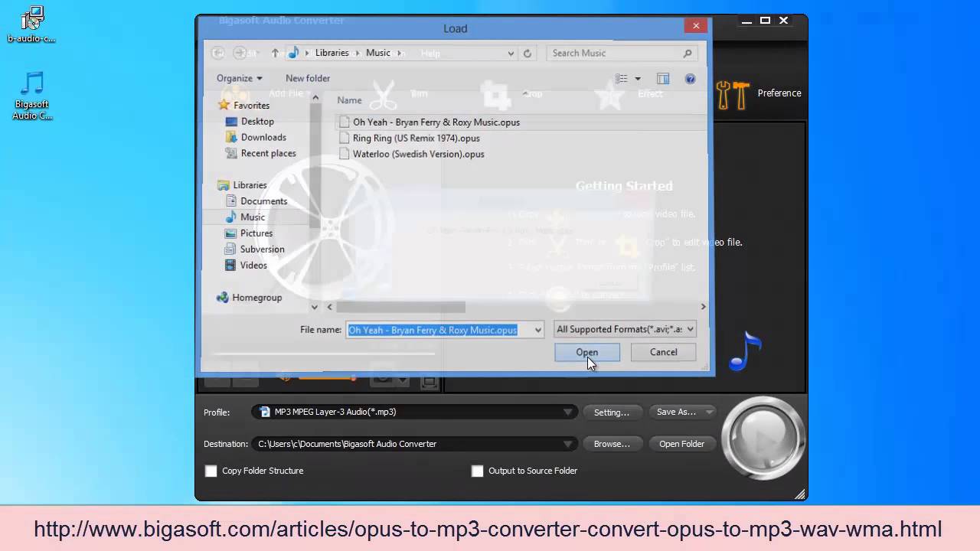The image size is (980, 551).
Task: Click the Open Folder button
Action: click(x=681, y=444)
